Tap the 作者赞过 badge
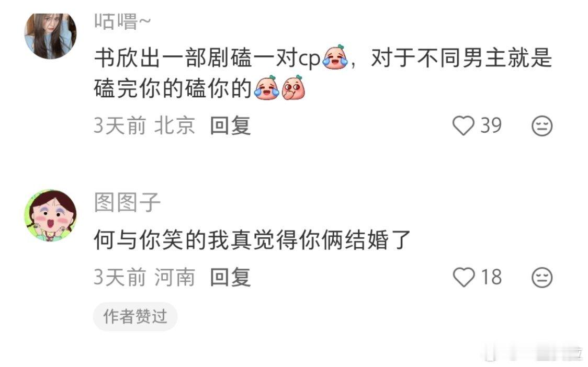This screenshot has height=367, width=588. click(x=135, y=316)
